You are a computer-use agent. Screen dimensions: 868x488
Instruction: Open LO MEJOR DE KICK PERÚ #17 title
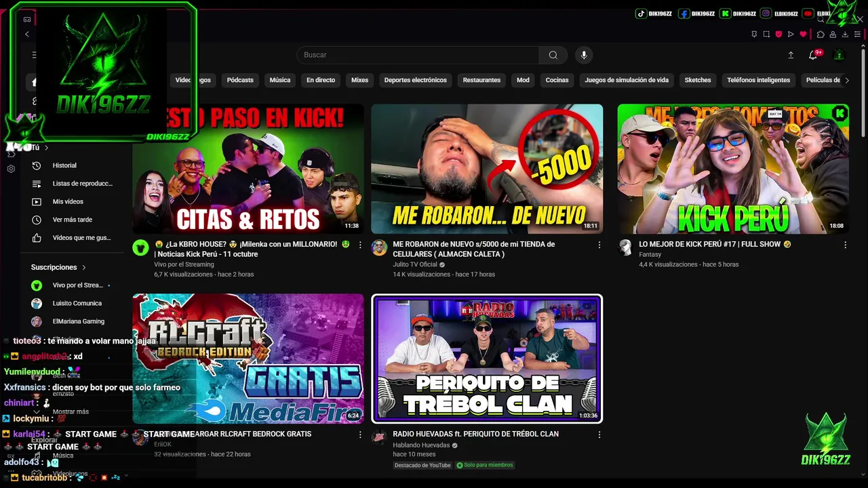(x=715, y=244)
